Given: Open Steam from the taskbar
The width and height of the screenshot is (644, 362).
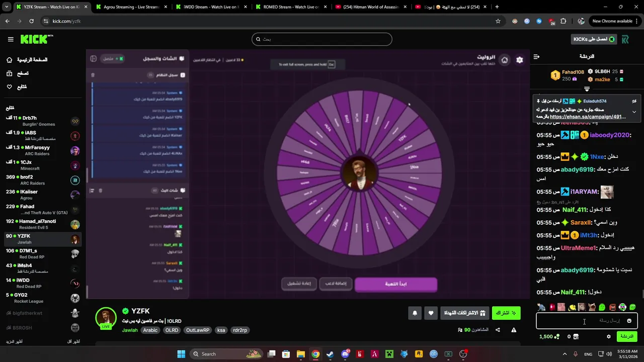Looking at the screenshot, I should [330, 354].
